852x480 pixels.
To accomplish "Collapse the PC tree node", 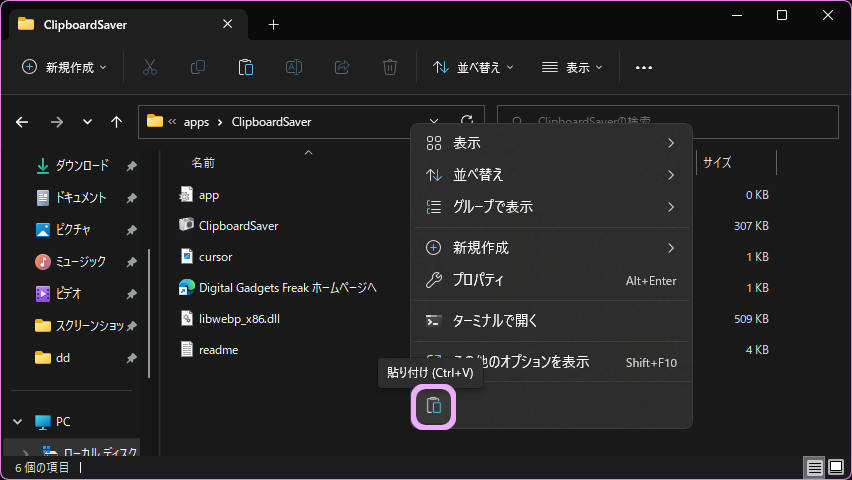I will pos(18,421).
